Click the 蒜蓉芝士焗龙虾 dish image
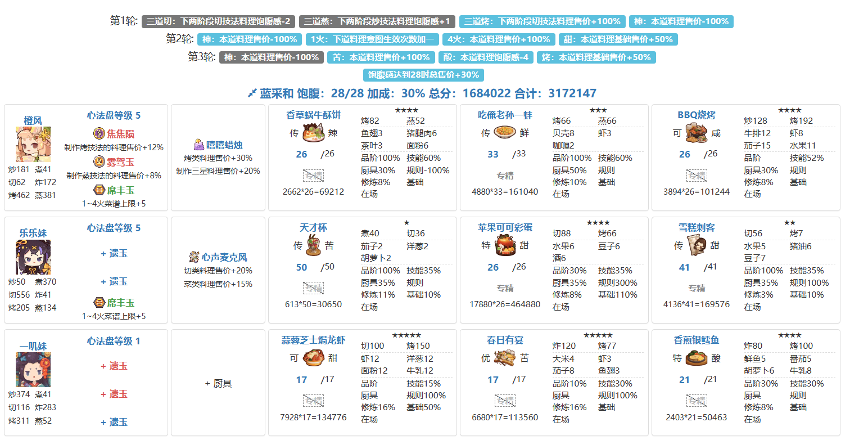Image resolution: width=868 pixels, height=440 pixels. point(313,358)
